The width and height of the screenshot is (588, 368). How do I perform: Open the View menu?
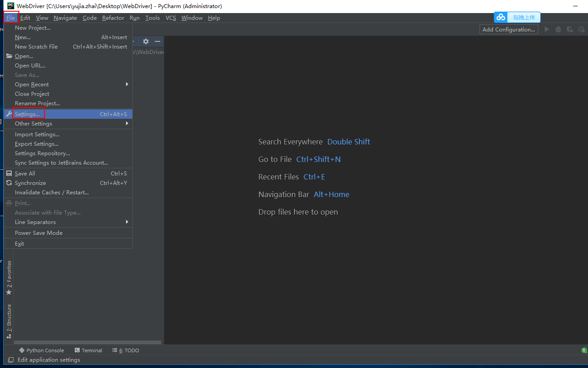42,18
